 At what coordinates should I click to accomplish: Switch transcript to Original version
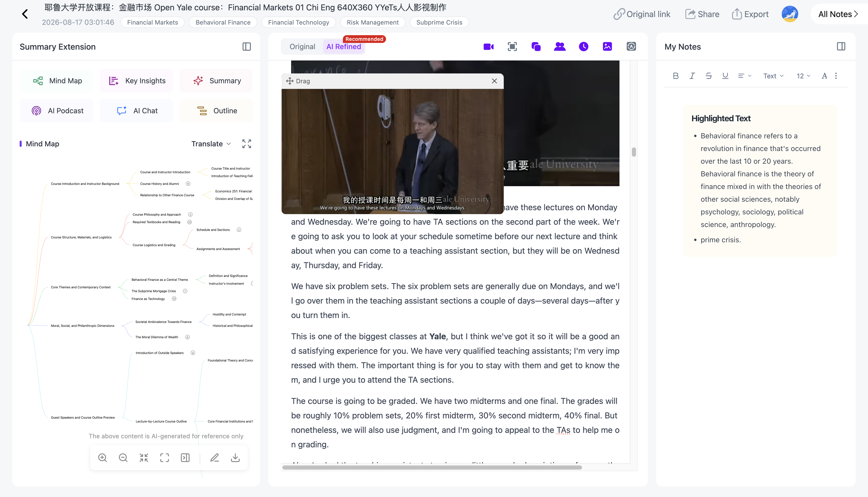tap(303, 47)
